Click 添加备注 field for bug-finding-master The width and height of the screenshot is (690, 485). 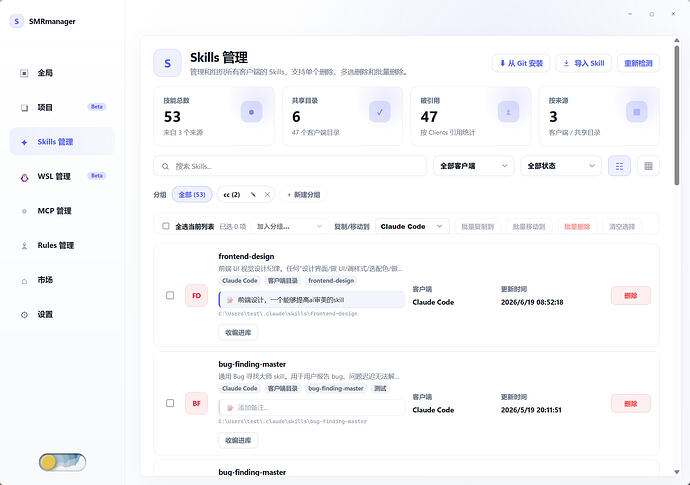pyautogui.click(x=312, y=408)
